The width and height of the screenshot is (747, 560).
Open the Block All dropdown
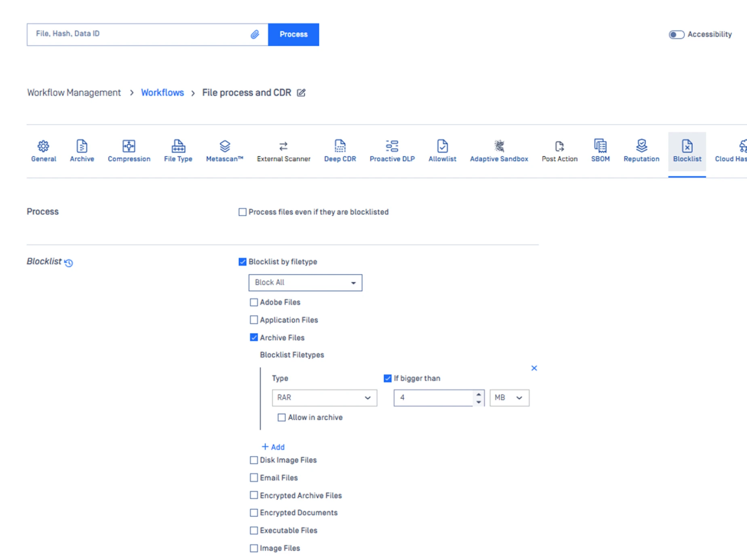click(x=305, y=283)
